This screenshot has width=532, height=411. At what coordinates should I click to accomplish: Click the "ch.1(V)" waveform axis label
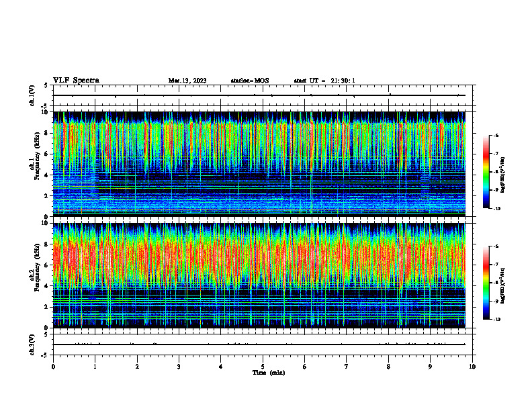(32, 95)
